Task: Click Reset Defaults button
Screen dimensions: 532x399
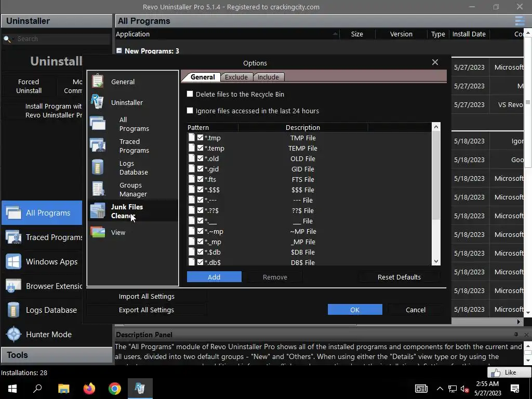Action: point(399,277)
